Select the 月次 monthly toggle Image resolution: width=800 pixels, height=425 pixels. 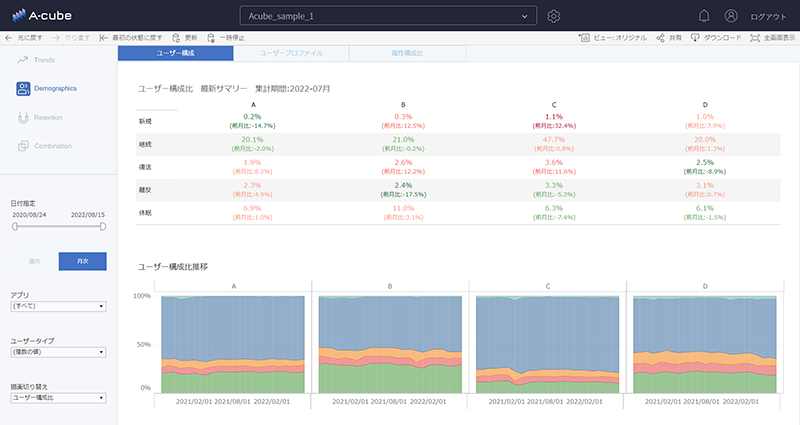coord(82,261)
